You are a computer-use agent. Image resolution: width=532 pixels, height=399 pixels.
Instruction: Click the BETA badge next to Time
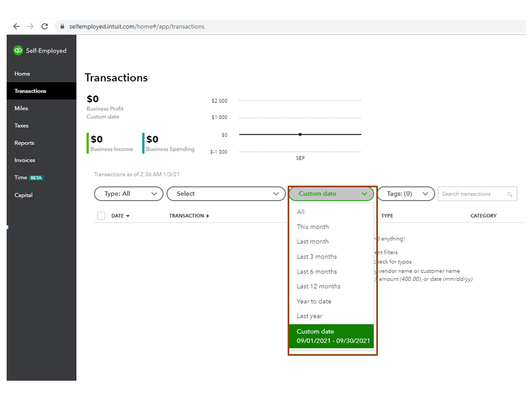pos(36,178)
